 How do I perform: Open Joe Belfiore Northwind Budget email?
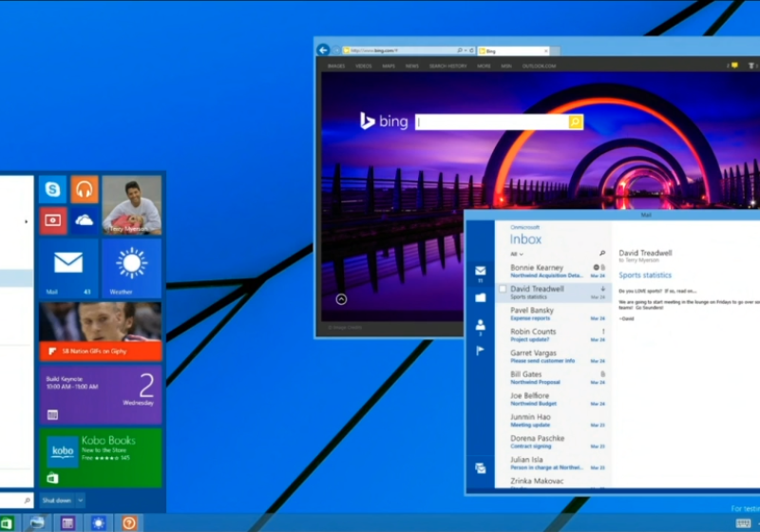pos(553,399)
